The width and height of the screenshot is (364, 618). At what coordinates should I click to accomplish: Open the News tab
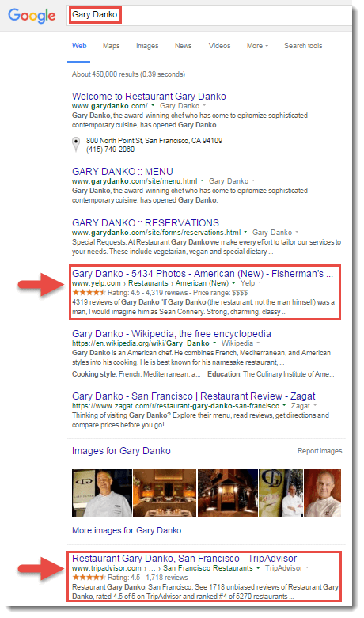[x=183, y=46]
